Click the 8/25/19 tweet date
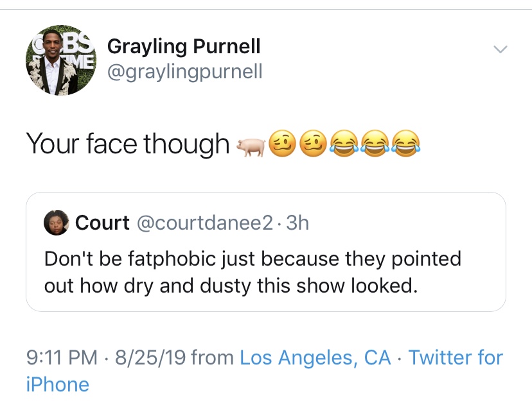 [x=151, y=357]
